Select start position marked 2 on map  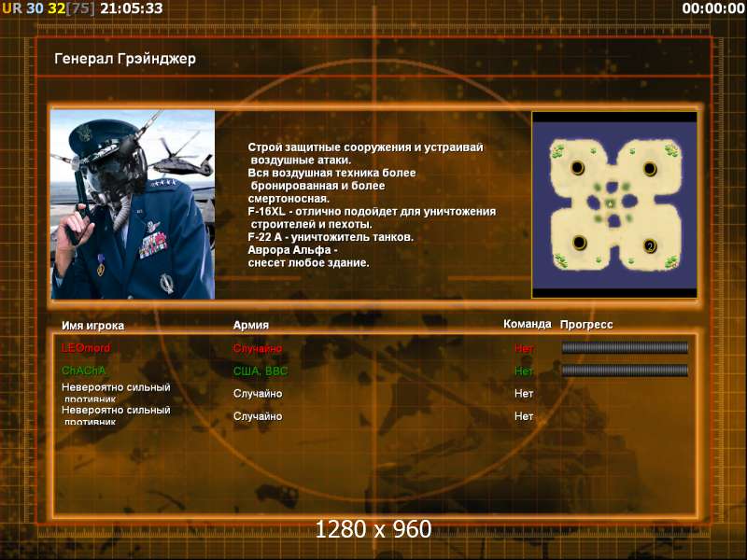[650, 245]
